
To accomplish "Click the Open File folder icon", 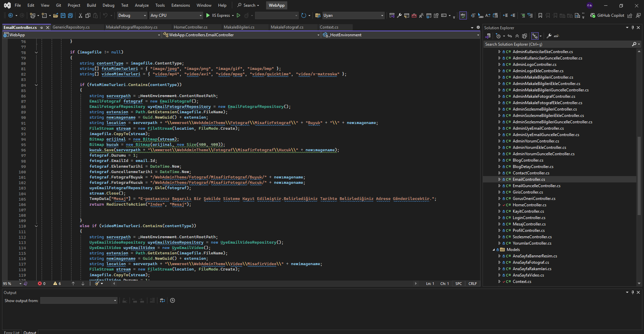I will [56, 15].
